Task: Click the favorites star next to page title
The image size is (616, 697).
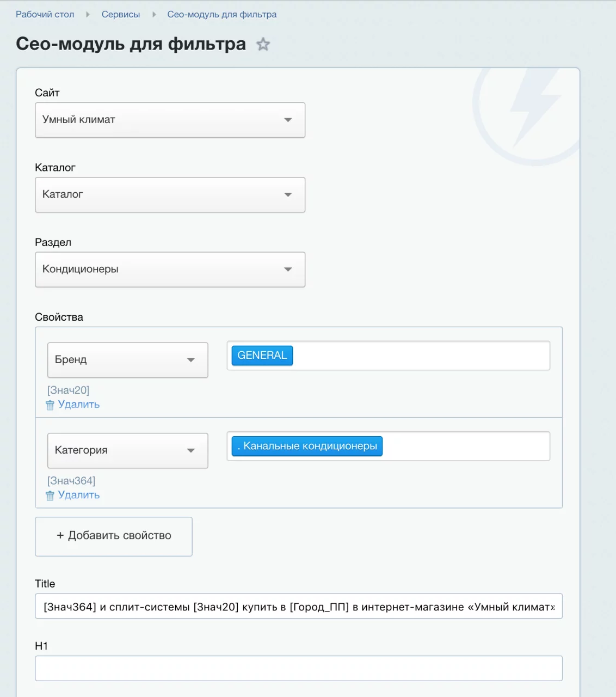Action: coord(263,45)
